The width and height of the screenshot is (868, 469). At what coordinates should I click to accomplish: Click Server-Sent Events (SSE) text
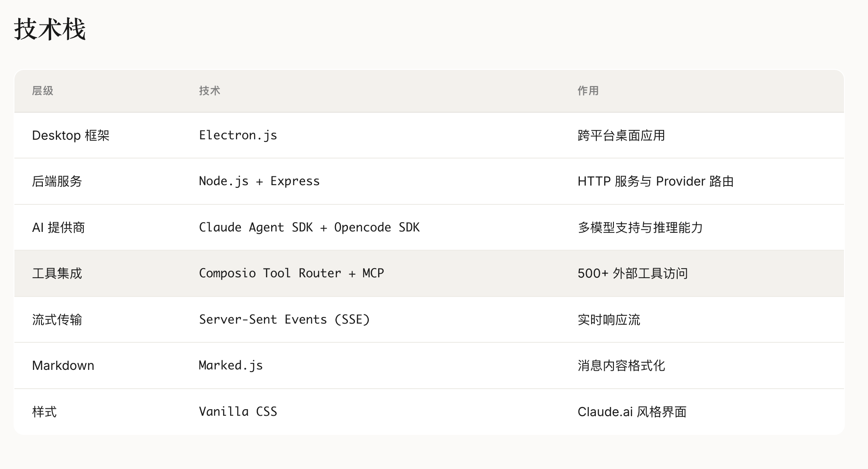tap(284, 320)
